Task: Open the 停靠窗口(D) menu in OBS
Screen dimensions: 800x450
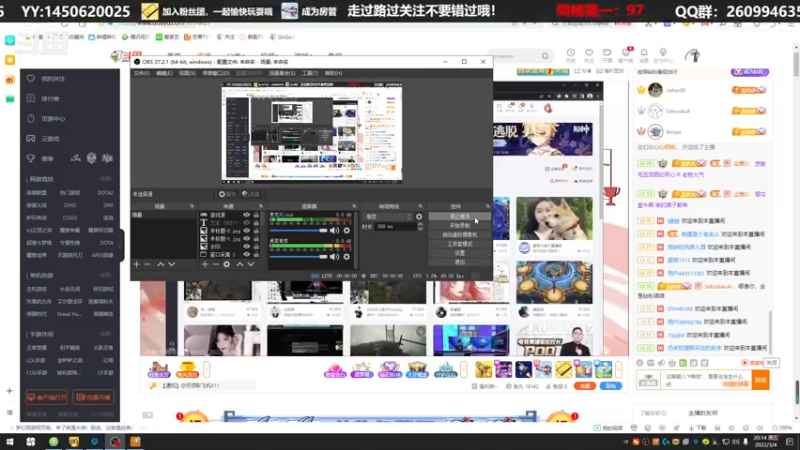Action: (x=216, y=73)
